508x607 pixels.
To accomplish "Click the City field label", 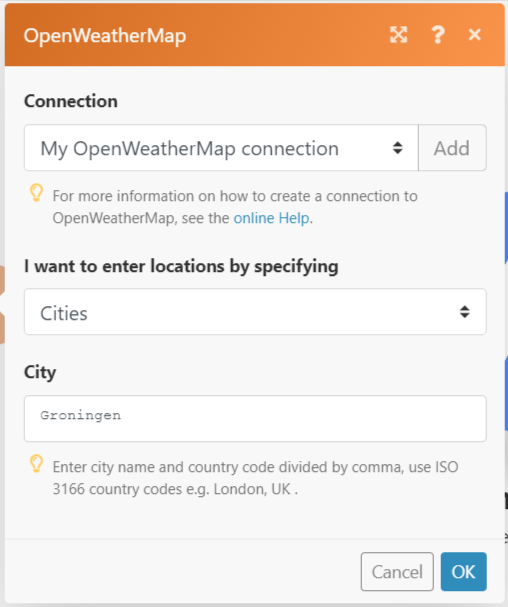I will (x=40, y=373).
